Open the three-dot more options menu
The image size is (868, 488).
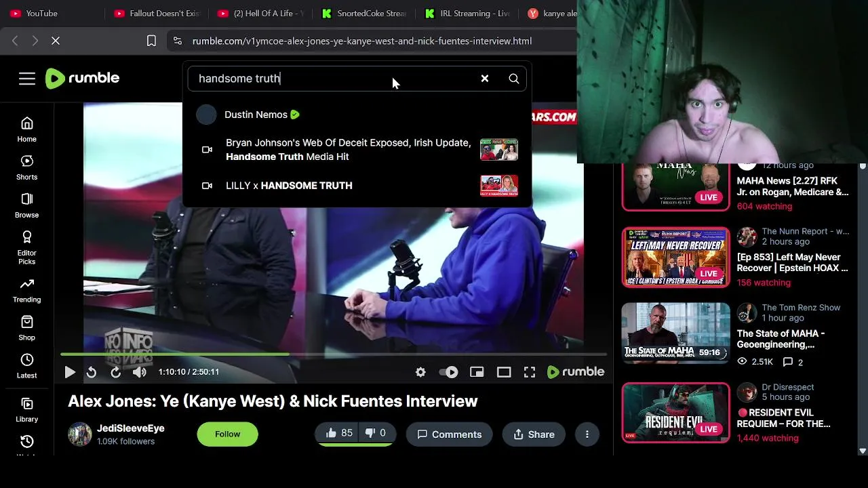pyautogui.click(x=587, y=434)
